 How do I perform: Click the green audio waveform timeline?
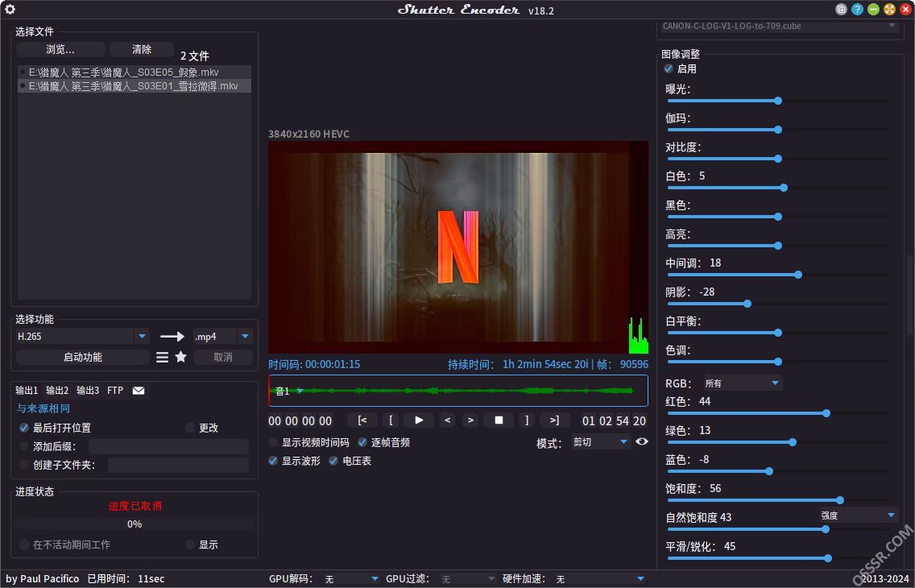[x=458, y=390]
